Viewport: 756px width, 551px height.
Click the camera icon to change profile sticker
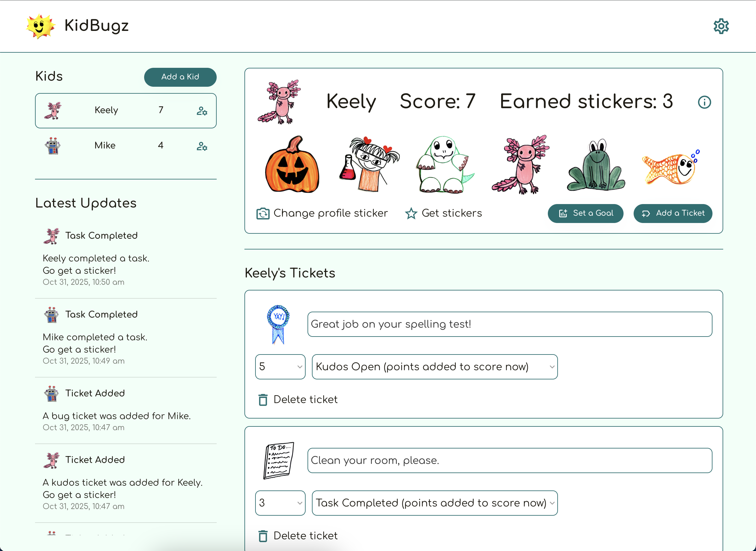pyautogui.click(x=263, y=213)
